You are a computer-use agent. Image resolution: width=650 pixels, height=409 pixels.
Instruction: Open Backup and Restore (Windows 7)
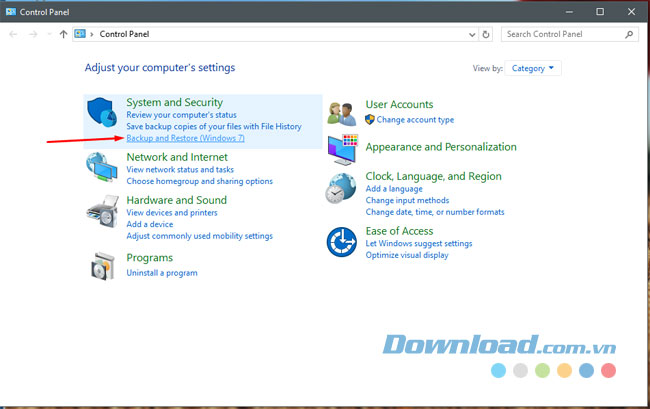click(185, 138)
